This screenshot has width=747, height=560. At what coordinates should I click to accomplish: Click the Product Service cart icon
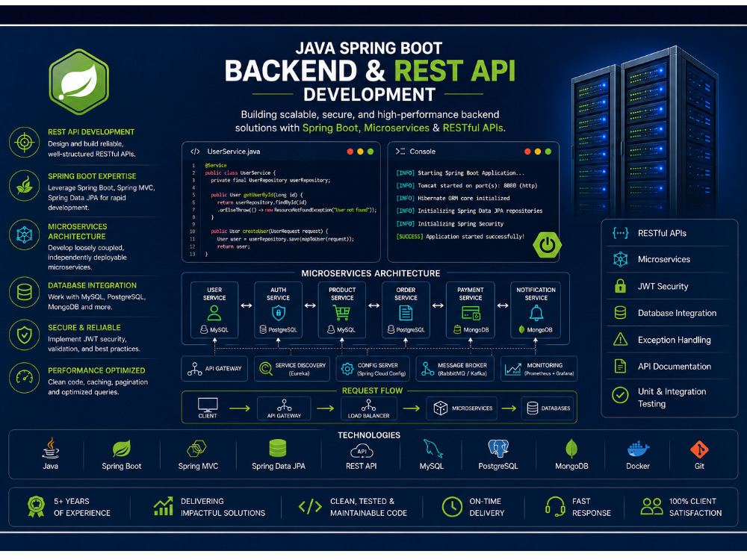342,312
